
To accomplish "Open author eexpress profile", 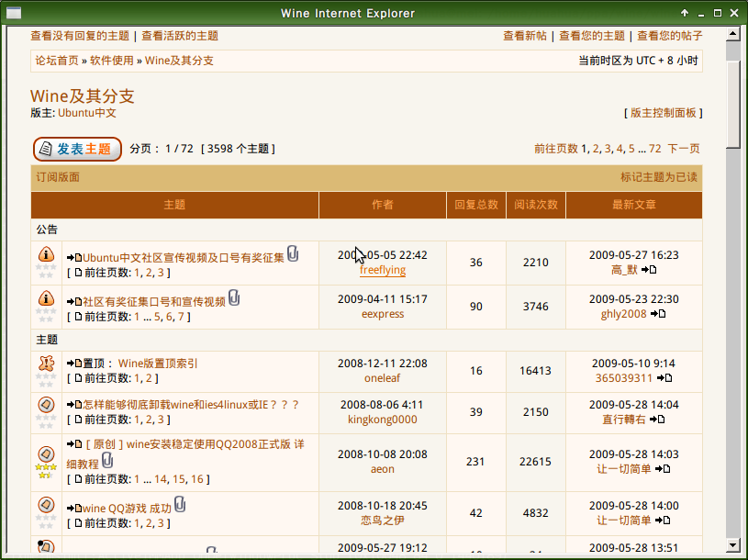I will 383,314.
